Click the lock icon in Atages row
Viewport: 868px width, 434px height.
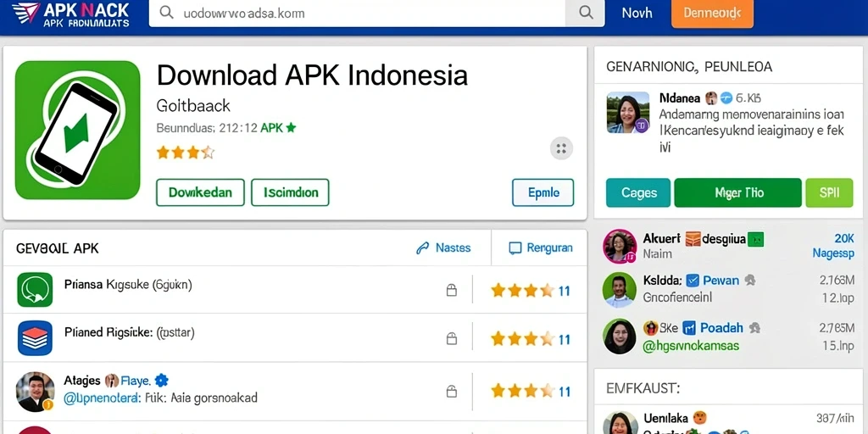[452, 392]
